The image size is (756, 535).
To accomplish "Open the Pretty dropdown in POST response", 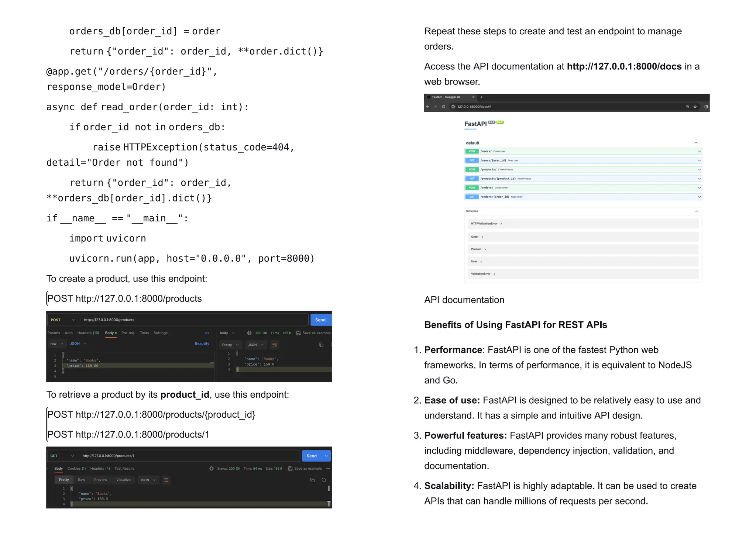I will coord(230,345).
